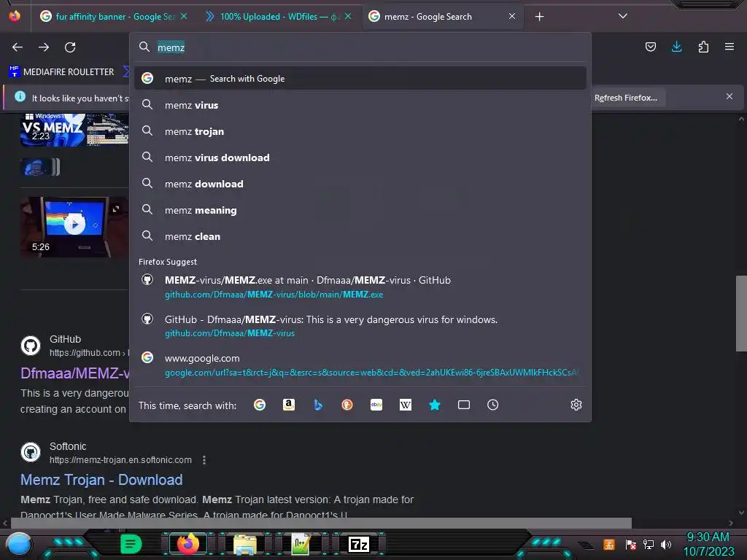Select the memz trojan suggestion

coord(360,131)
